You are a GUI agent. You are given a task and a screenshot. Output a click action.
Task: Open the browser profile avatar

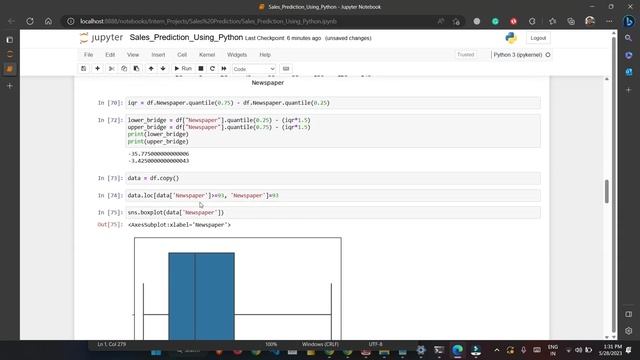click(x=590, y=21)
